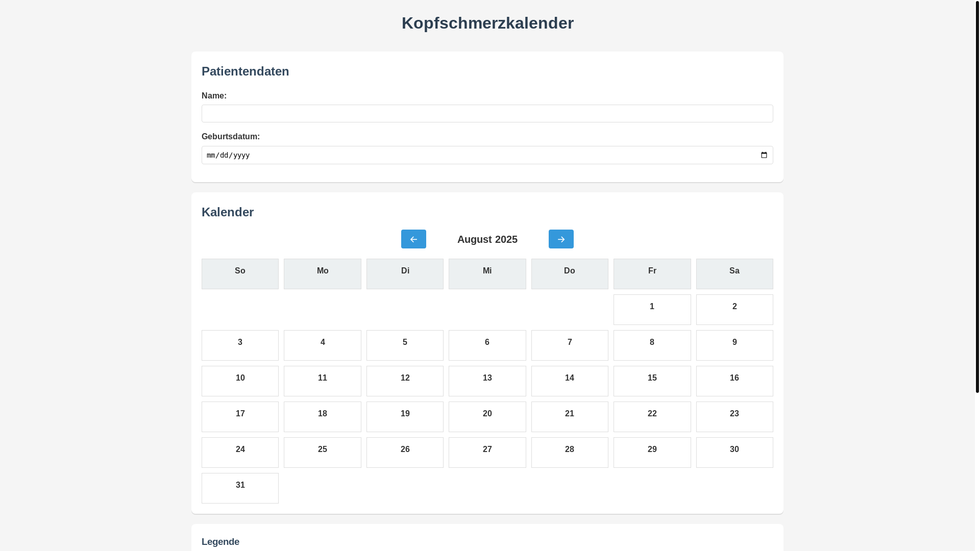Select day 16 in the calendar
This screenshot has height=551, width=980.
[734, 381]
